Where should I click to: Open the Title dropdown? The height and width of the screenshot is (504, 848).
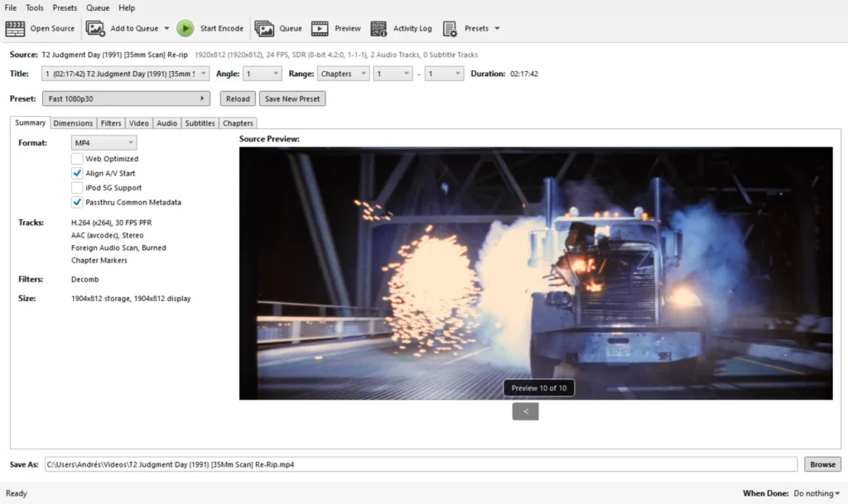click(126, 74)
